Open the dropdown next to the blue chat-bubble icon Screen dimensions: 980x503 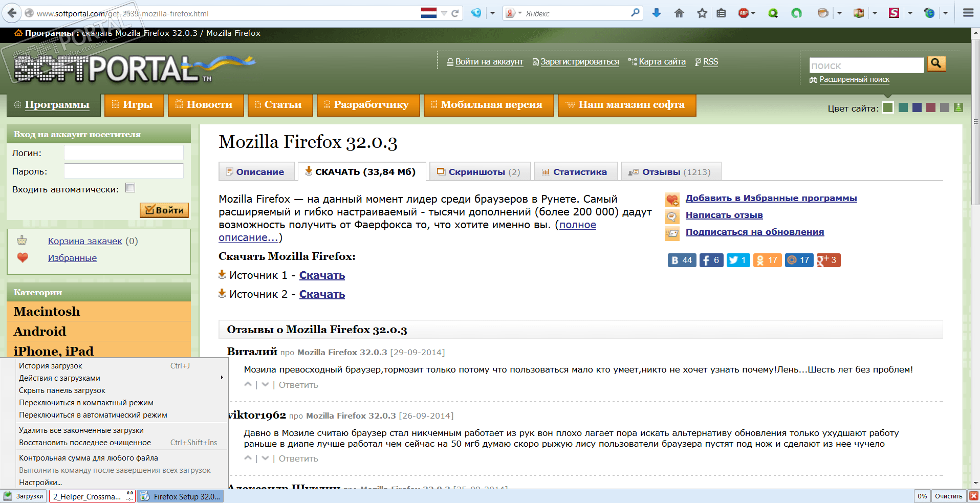[492, 13]
